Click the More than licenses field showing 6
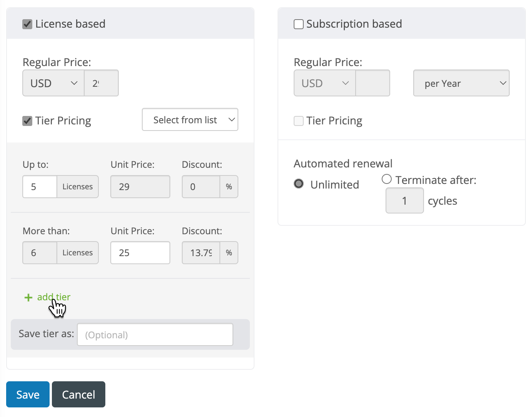Image resolution: width=532 pixels, height=417 pixels. (x=40, y=253)
